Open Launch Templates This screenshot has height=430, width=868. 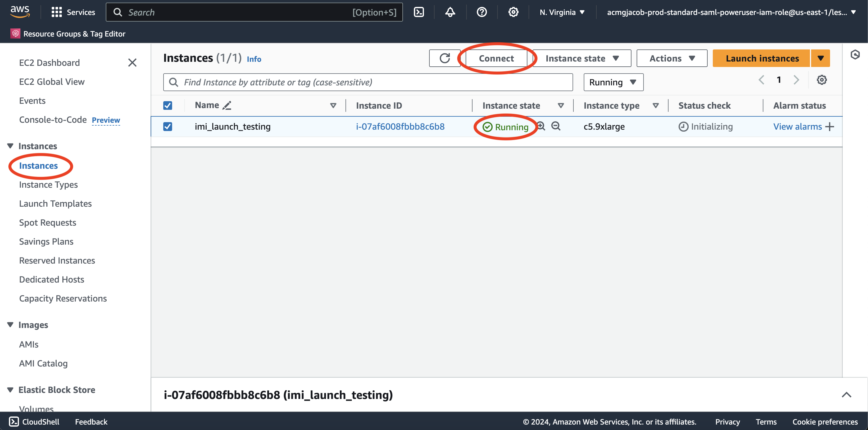(55, 204)
